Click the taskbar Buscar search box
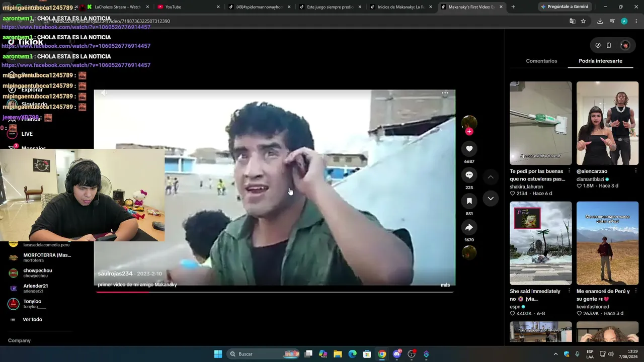 264,354
